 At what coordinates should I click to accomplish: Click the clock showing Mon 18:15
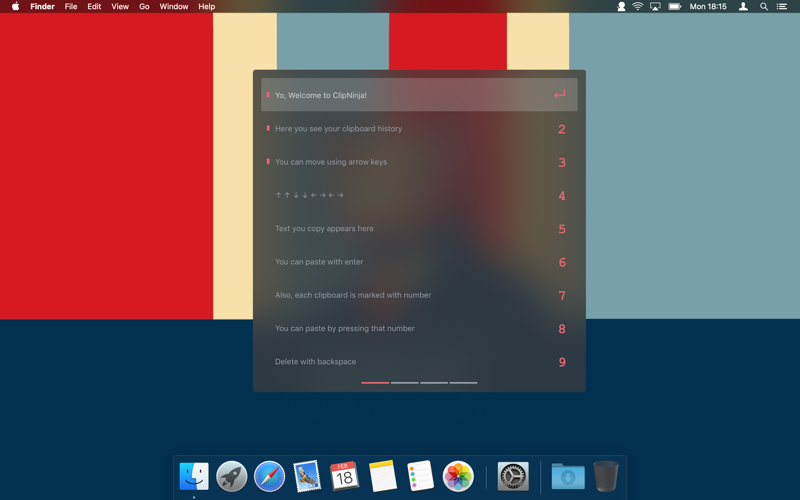[708, 6]
